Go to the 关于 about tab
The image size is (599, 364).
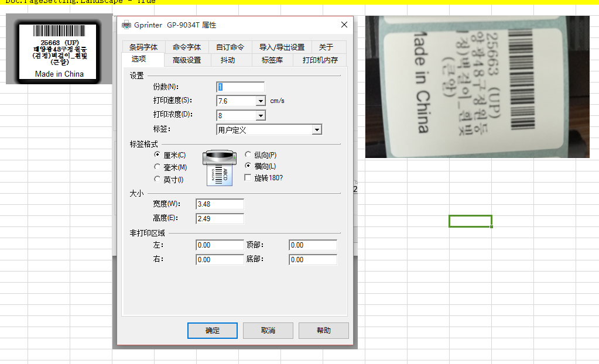[x=326, y=47]
